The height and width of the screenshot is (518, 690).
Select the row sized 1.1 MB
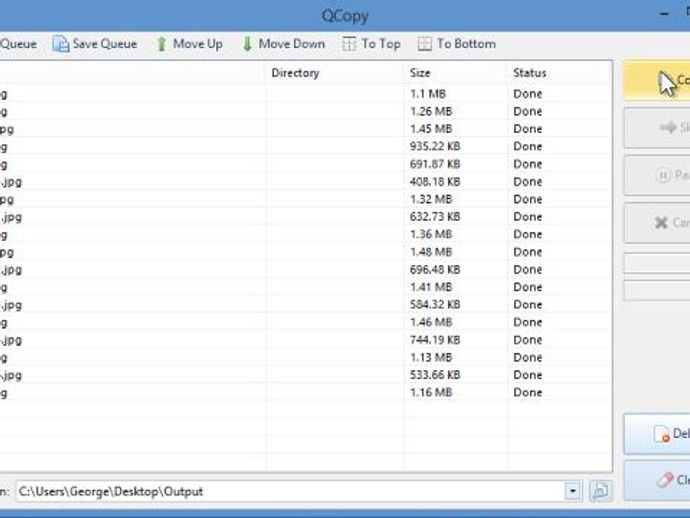tap(306, 94)
